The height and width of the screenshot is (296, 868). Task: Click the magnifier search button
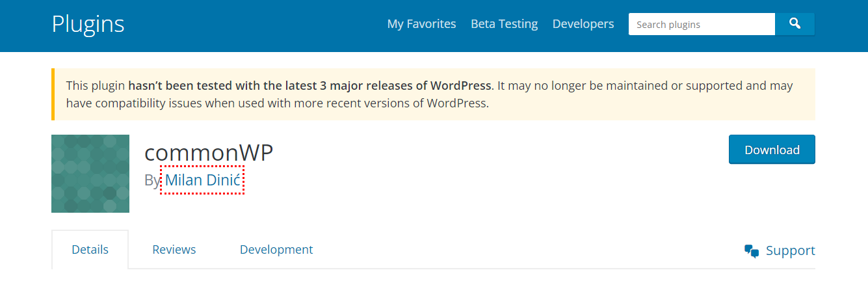click(x=795, y=24)
